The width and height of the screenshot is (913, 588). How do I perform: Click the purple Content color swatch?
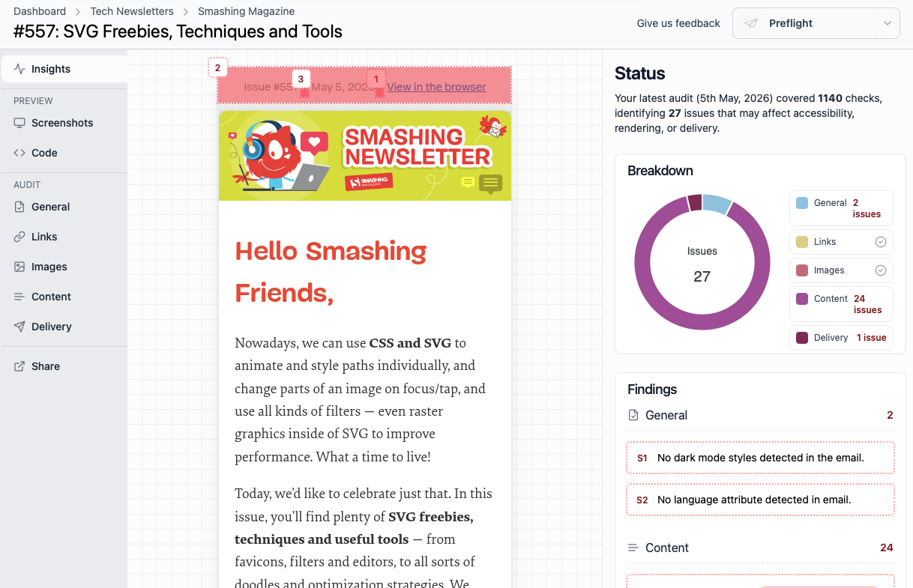pyautogui.click(x=802, y=299)
